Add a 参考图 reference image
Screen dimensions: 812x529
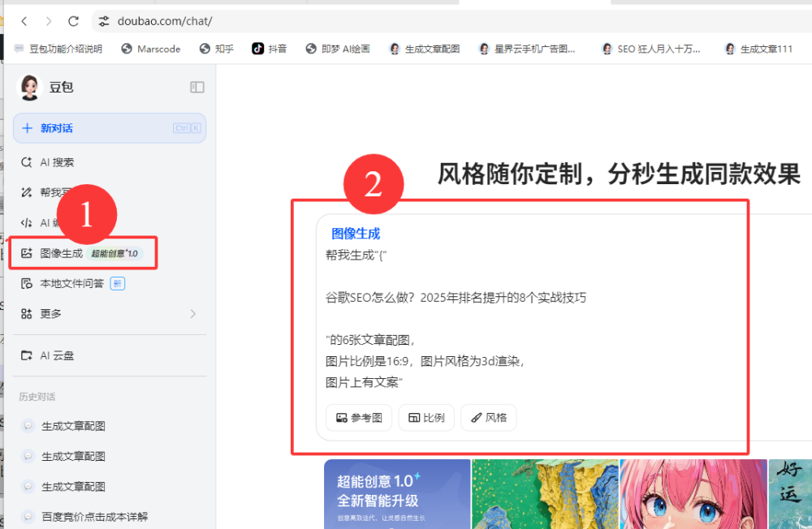pyautogui.click(x=359, y=418)
